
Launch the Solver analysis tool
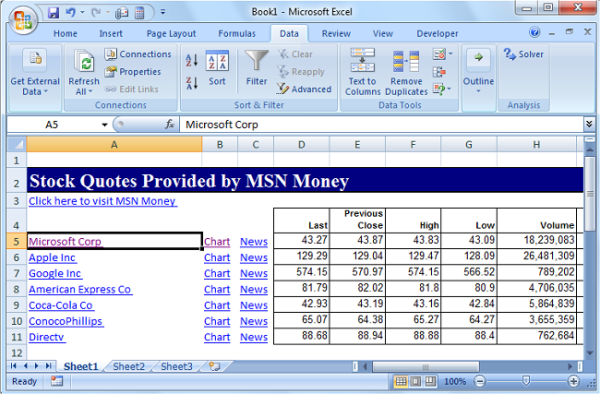coord(523,54)
